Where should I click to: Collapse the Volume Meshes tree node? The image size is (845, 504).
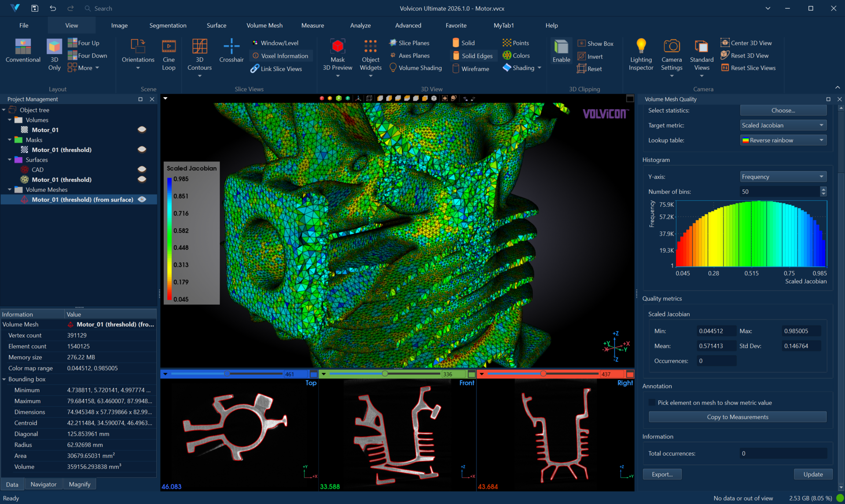click(10, 190)
